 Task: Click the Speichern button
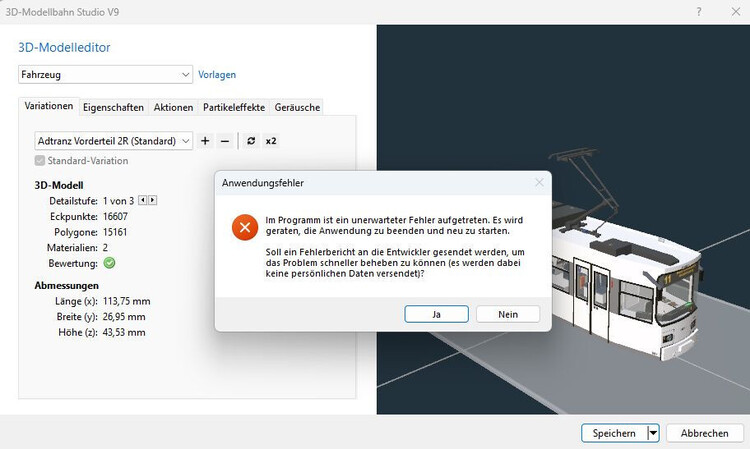pos(614,433)
